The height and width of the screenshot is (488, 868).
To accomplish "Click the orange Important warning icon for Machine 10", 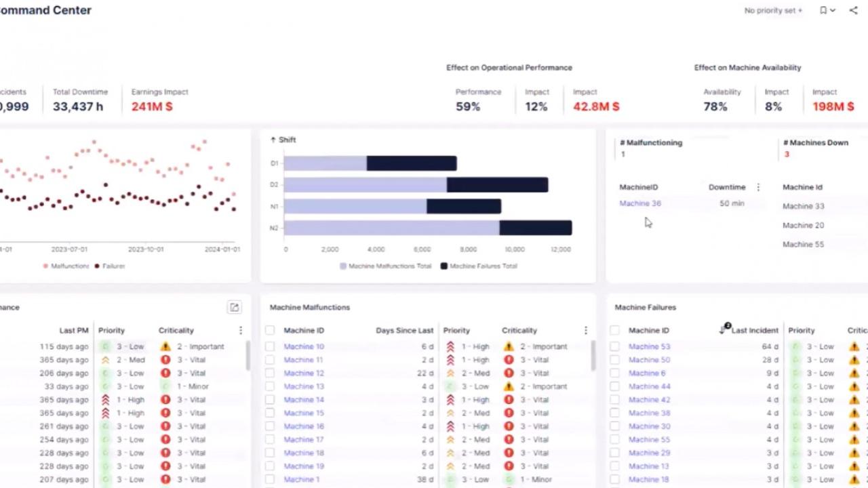I will (x=509, y=346).
